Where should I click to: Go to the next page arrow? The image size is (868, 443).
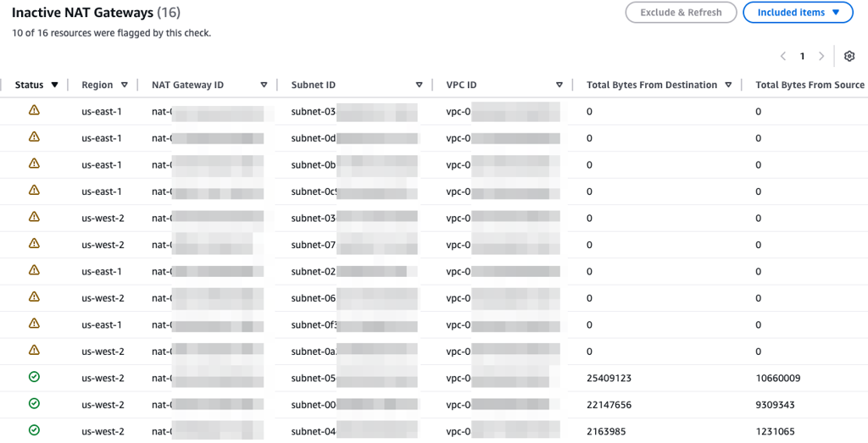tap(821, 56)
